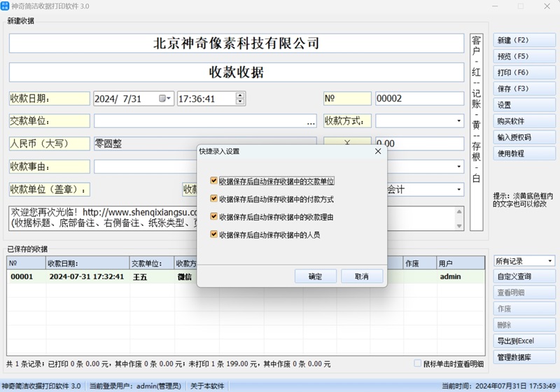Expand the 收款事由 dropdown arrow
The image size is (560, 392).
(458, 167)
